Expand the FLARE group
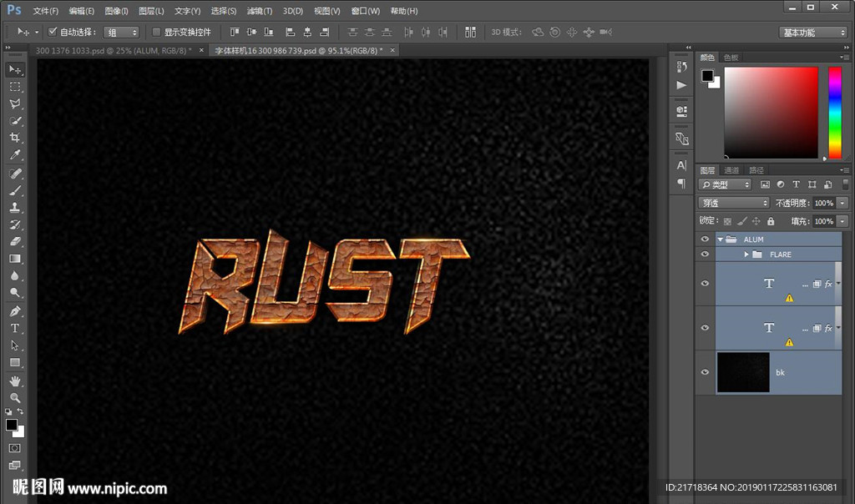 click(x=746, y=255)
